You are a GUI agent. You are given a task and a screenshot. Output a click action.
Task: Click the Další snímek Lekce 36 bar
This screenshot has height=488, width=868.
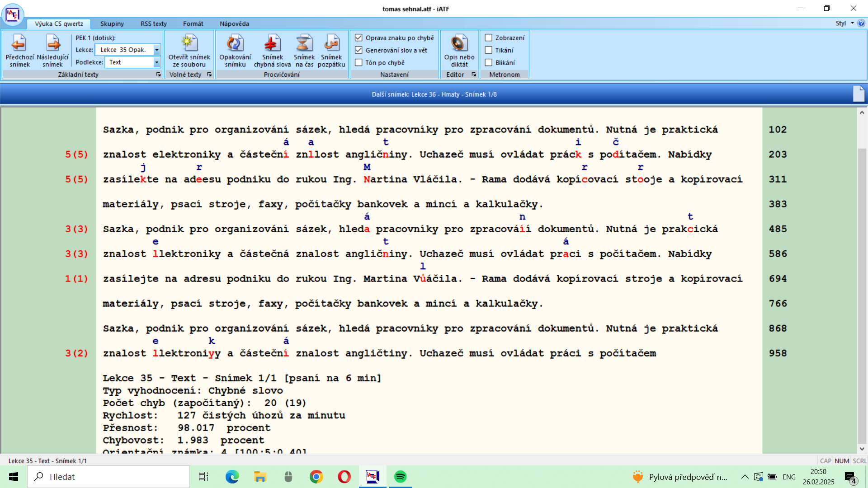click(434, 94)
